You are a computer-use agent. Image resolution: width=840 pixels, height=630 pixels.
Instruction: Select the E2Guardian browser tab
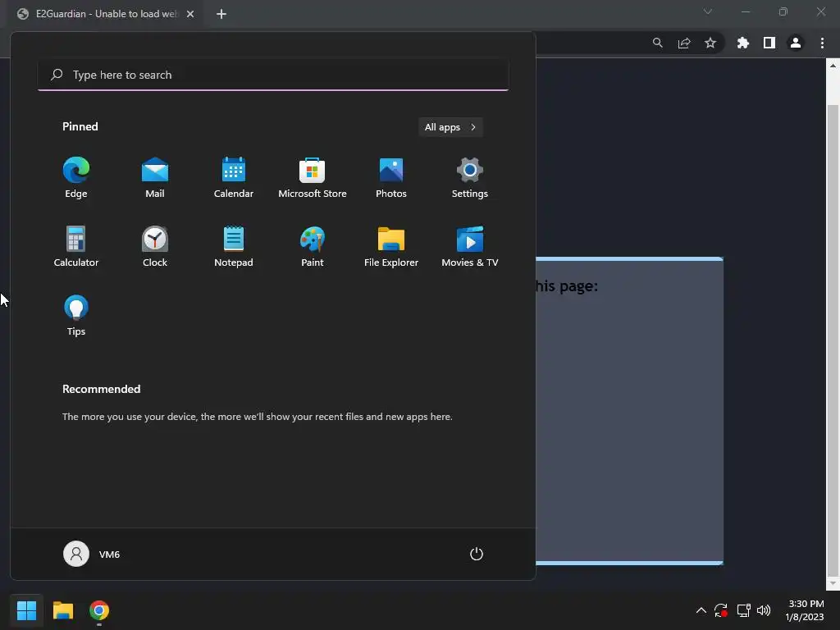coord(105,14)
